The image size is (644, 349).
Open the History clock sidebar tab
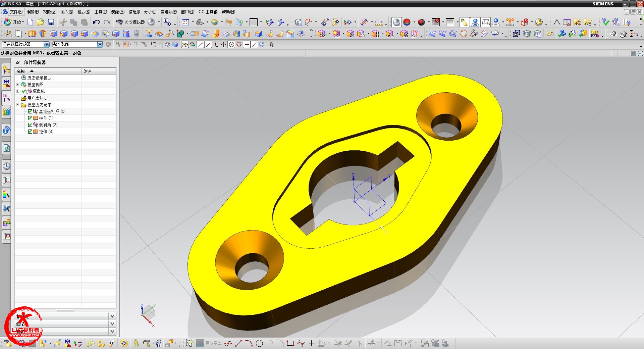point(6,166)
